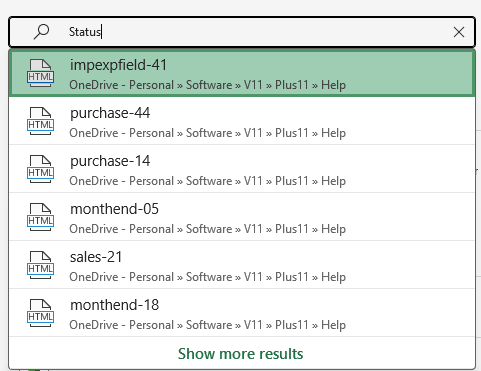Image resolution: width=481 pixels, height=371 pixels.
Task: Click the HTML file icon for monthend-18
Action: click(x=40, y=313)
